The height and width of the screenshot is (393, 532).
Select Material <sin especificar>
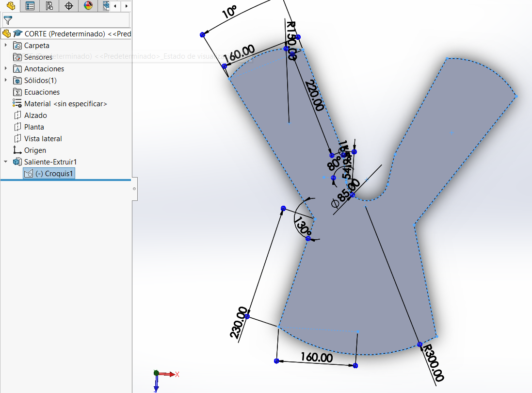point(65,103)
